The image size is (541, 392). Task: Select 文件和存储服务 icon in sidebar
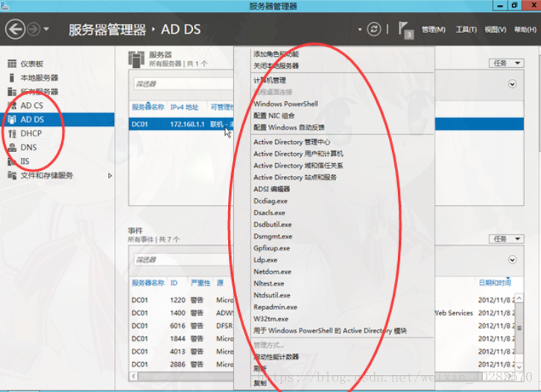tap(12, 175)
